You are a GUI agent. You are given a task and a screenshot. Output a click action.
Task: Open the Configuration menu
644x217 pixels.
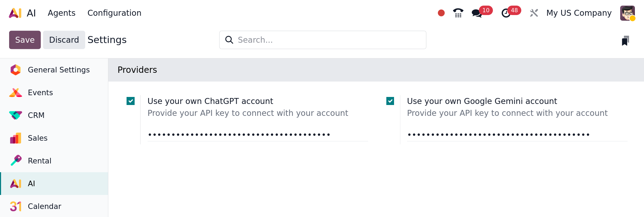tap(114, 13)
